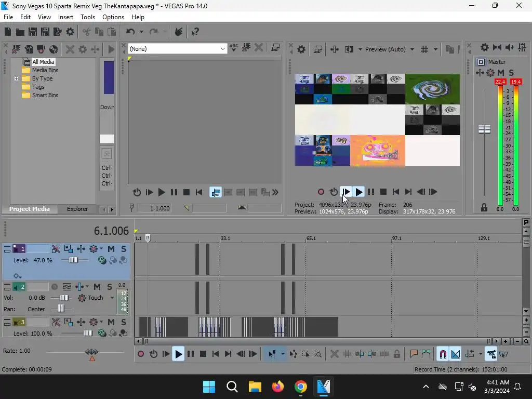Toggle Enable Snapping magnet button
This screenshot has width=532, height=399.
click(x=443, y=354)
